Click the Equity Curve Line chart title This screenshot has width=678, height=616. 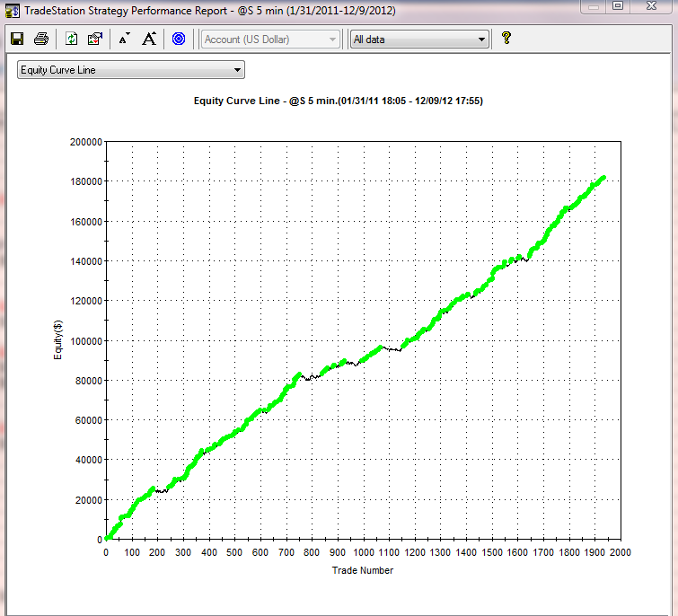(x=339, y=101)
